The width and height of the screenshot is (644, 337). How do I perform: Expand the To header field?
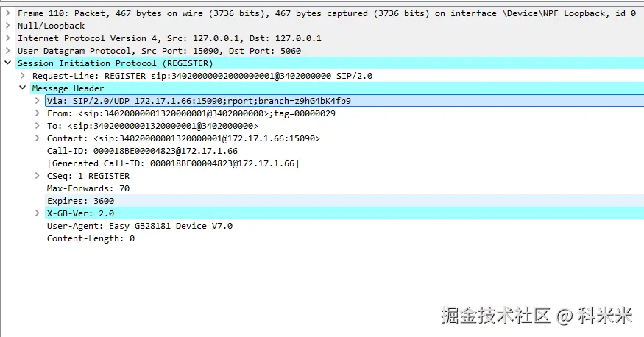[38, 126]
